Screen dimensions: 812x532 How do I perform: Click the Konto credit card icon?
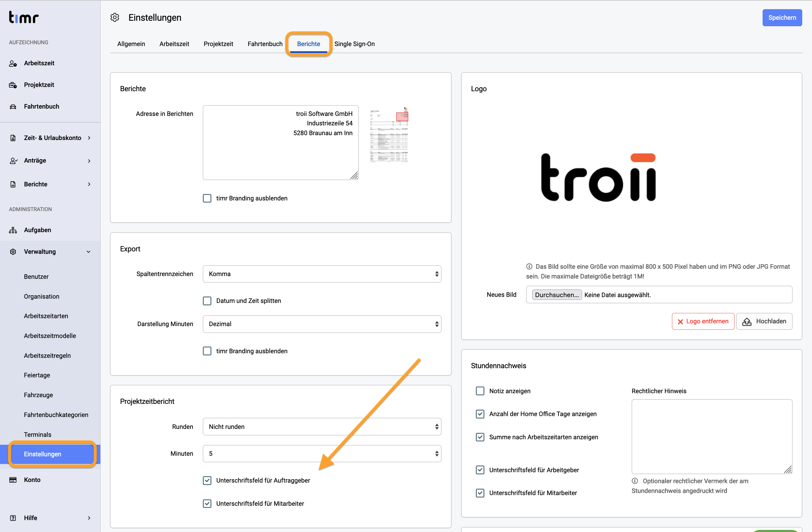(13, 480)
